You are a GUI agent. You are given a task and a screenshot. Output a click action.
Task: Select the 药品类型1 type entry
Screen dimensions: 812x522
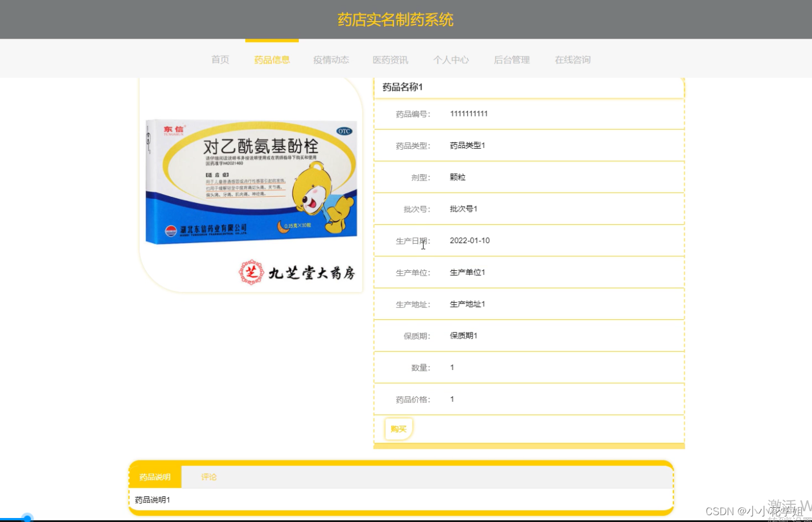(467, 145)
